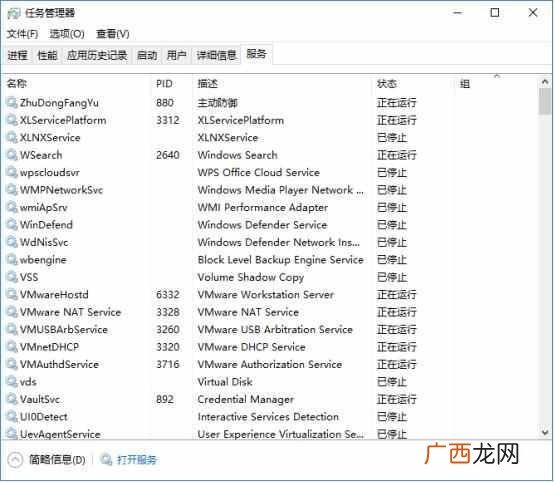
Task: Click the VMware NAT Service name-column icon
Action: pyautogui.click(x=12, y=312)
